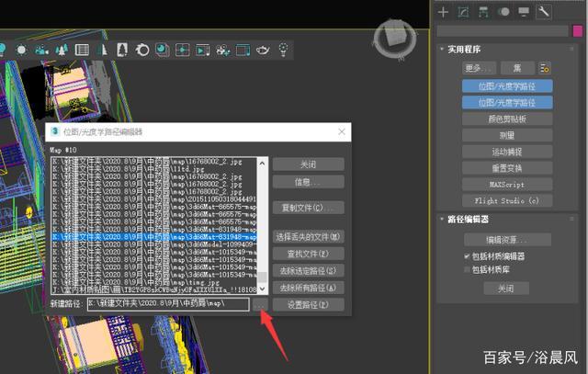Open the 重置变换 utility
588x374 pixels.
click(507, 168)
